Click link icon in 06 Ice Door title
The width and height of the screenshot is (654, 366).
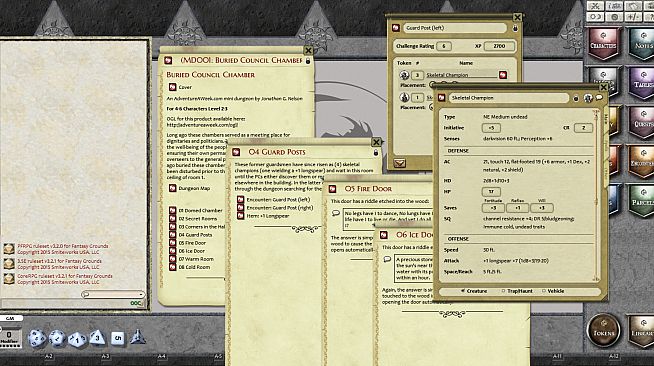[x=384, y=235]
